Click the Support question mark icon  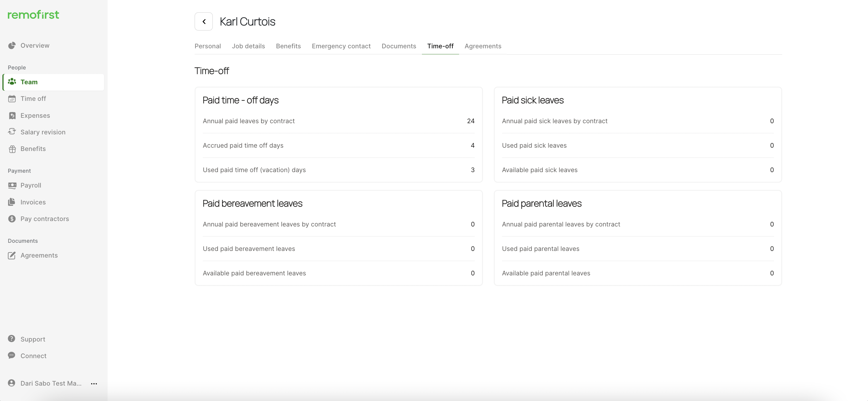(x=12, y=339)
